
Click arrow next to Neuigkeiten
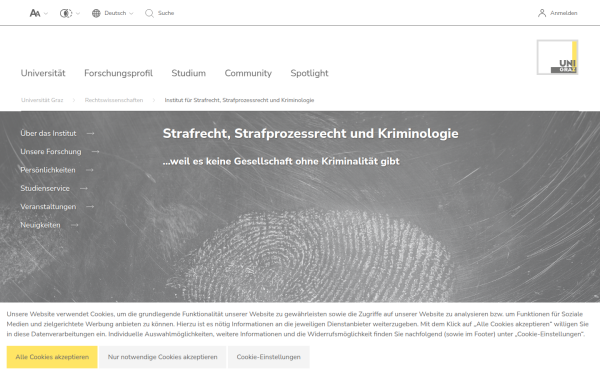coord(75,225)
